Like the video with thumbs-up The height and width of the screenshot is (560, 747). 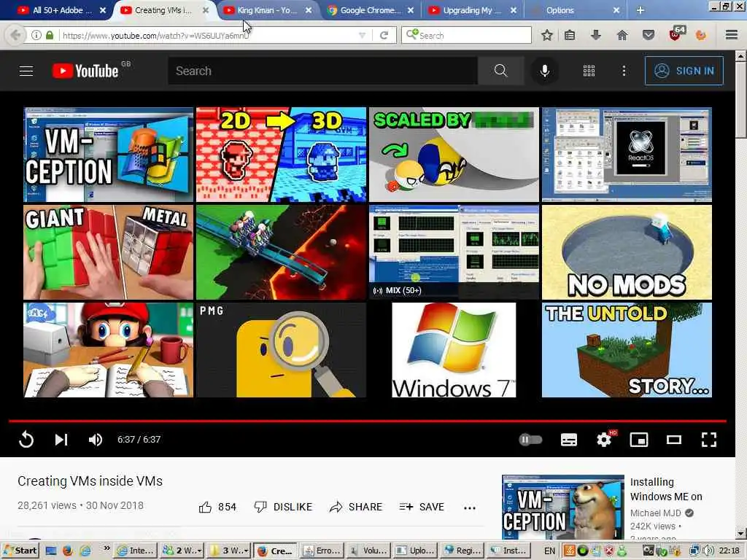tap(217, 507)
